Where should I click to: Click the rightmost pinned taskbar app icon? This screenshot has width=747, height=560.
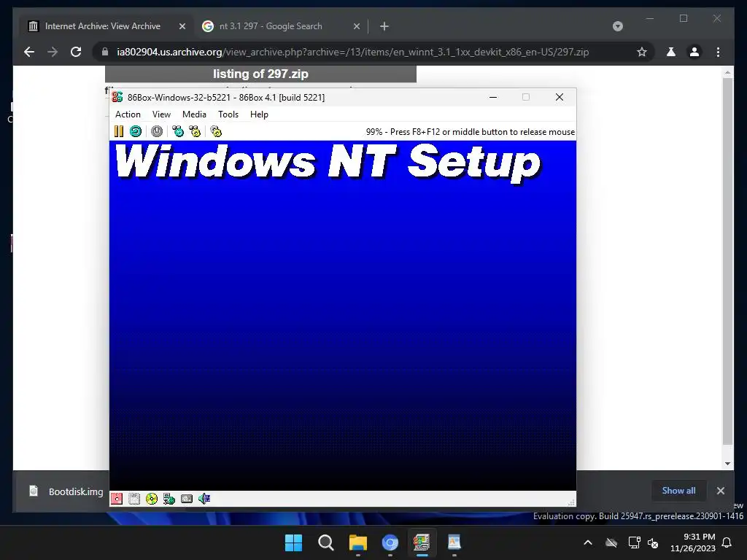pyautogui.click(x=454, y=542)
